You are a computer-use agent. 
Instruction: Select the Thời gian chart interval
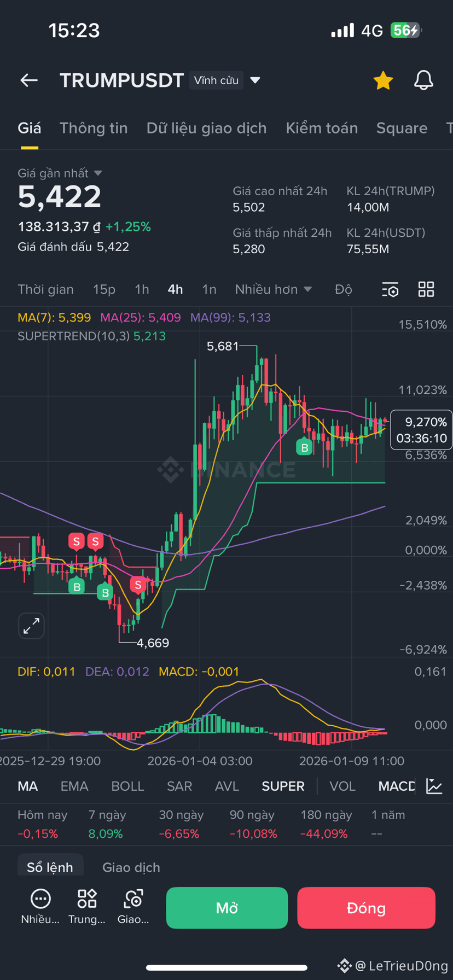click(x=45, y=289)
